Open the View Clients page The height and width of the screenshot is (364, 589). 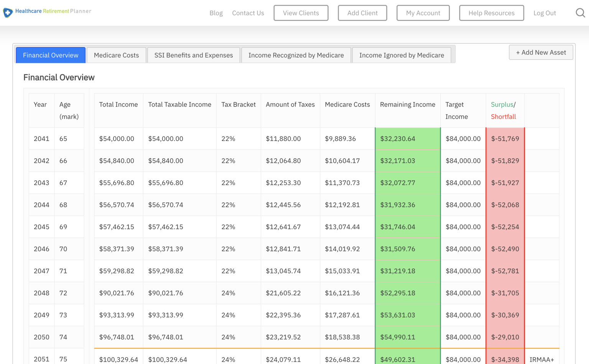[x=301, y=13]
